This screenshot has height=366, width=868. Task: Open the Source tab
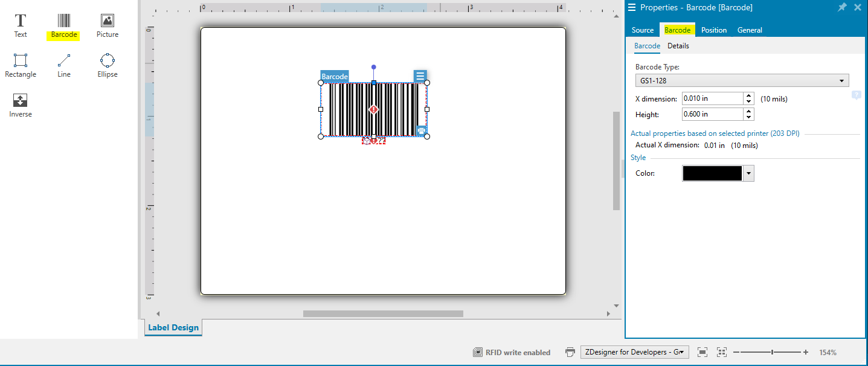pyautogui.click(x=643, y=30)
